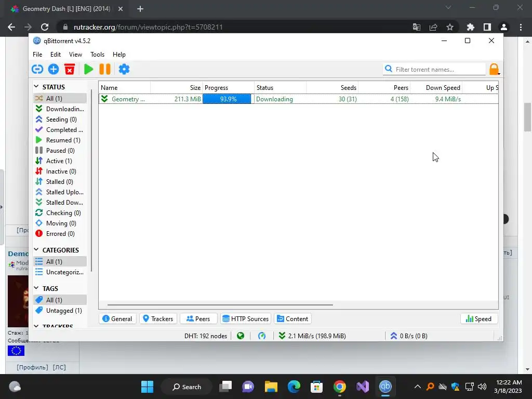Select the Stalled Downloading filter

tap(60, 203)
